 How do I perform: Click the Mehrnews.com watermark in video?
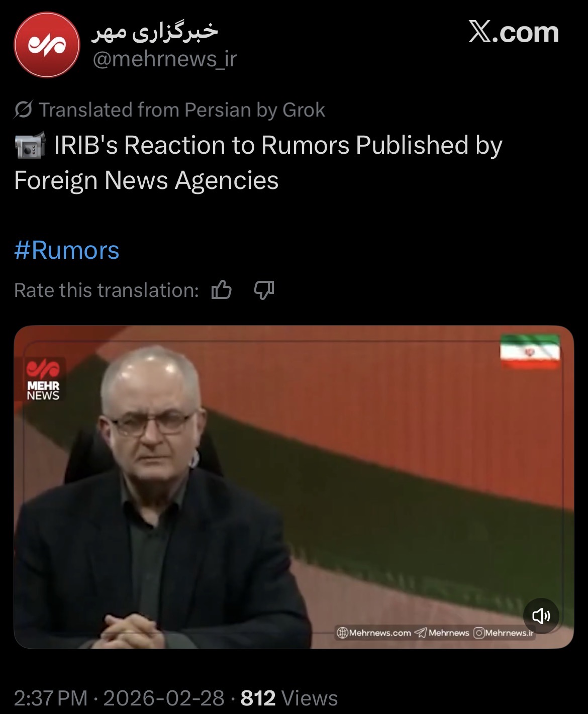tap(374, 633)
